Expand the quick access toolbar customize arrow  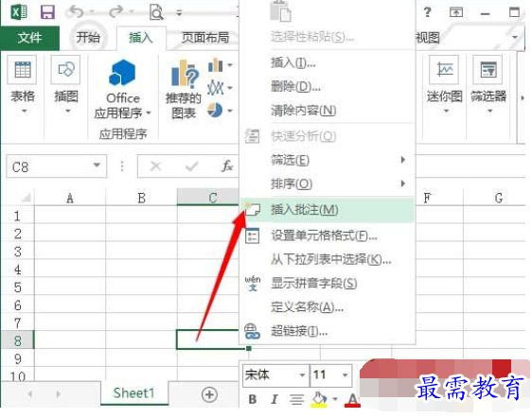coord(179,13)
